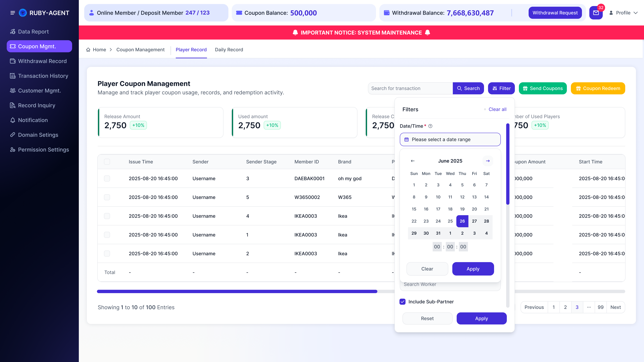Click the Data Report sidebar icon

(13, 32)
